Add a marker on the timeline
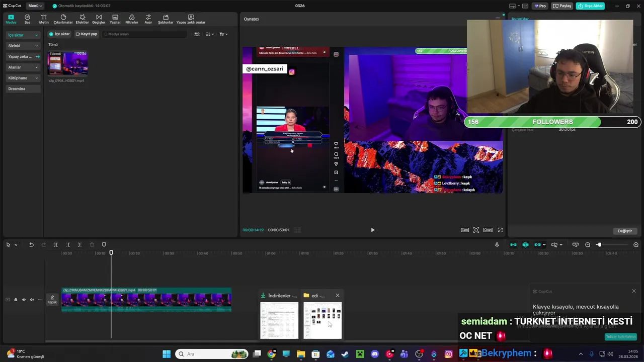Viewport: 644px width, 362px height. tap(104, 245)
